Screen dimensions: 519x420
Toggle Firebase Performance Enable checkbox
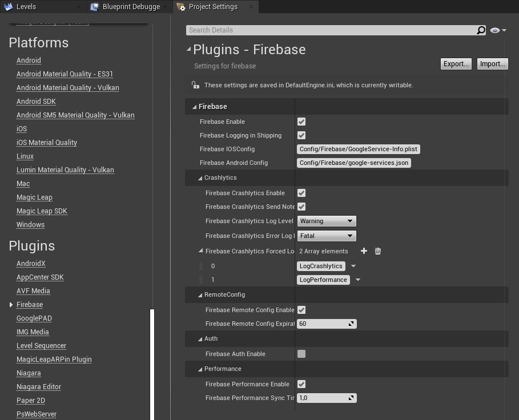pyautogui.click(x=301, y=384)
